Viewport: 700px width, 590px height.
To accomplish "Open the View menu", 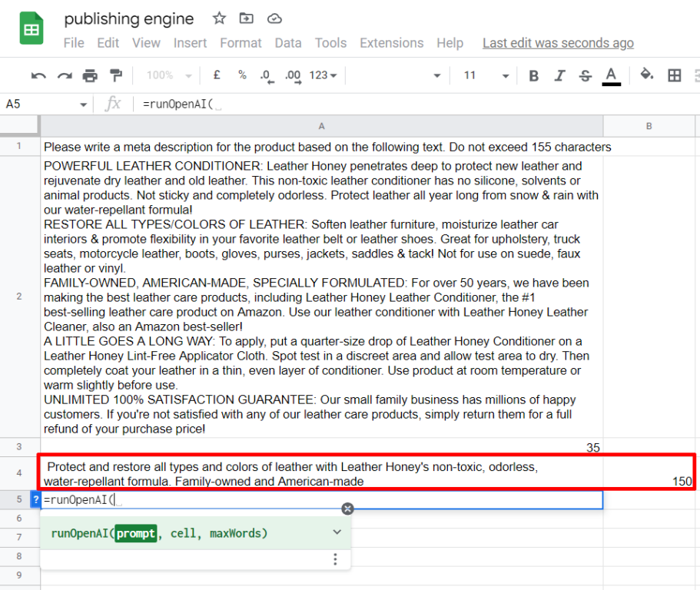I will pyautogui.click(x=146, y=43).
